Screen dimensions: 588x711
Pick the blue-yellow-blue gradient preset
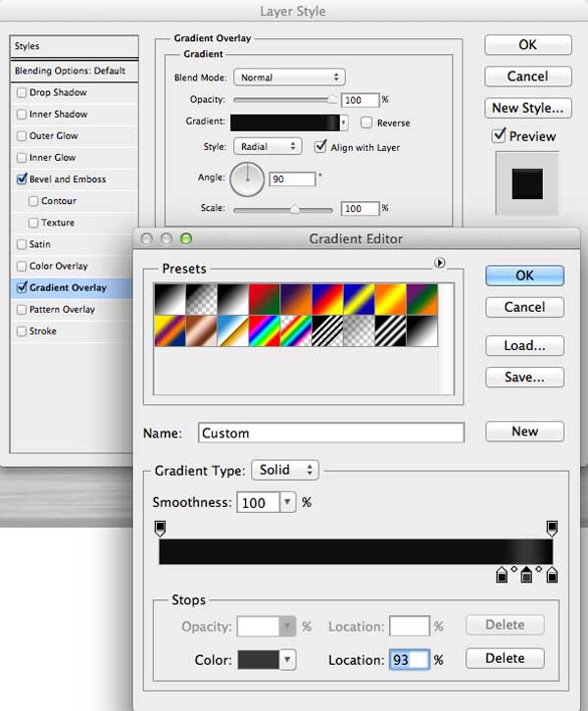click(360, 299)
